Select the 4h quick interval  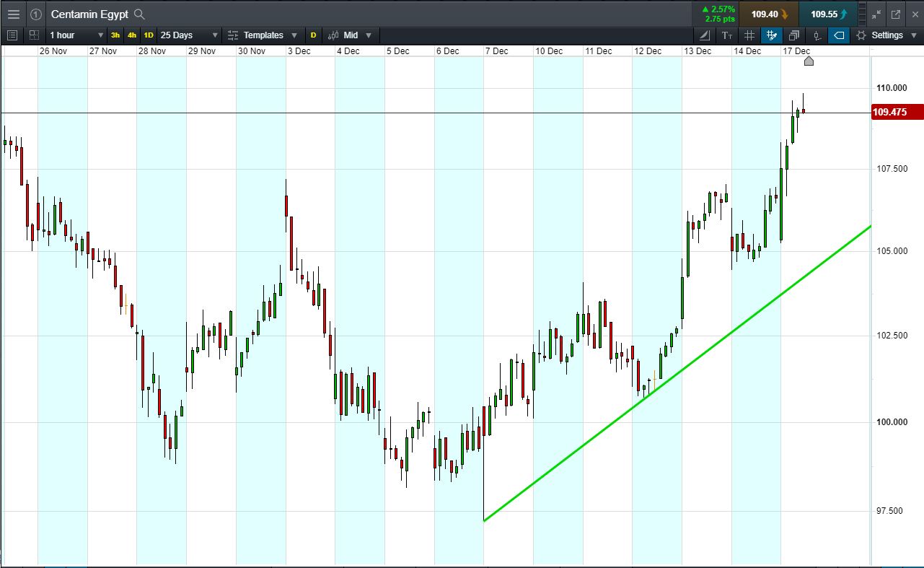[x=132, y=35]
